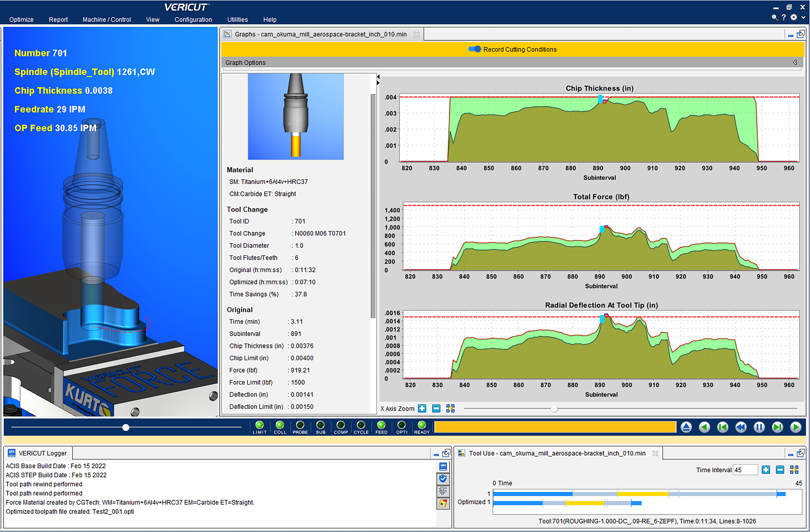Click the eject-style up arrow playback button

[686, 427]
